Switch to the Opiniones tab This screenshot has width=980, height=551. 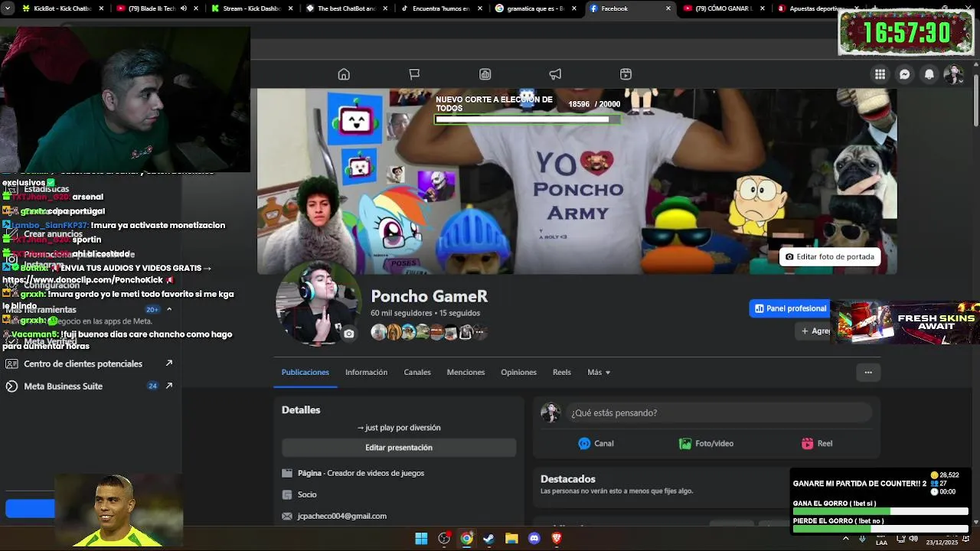click(x=518, y=372)
